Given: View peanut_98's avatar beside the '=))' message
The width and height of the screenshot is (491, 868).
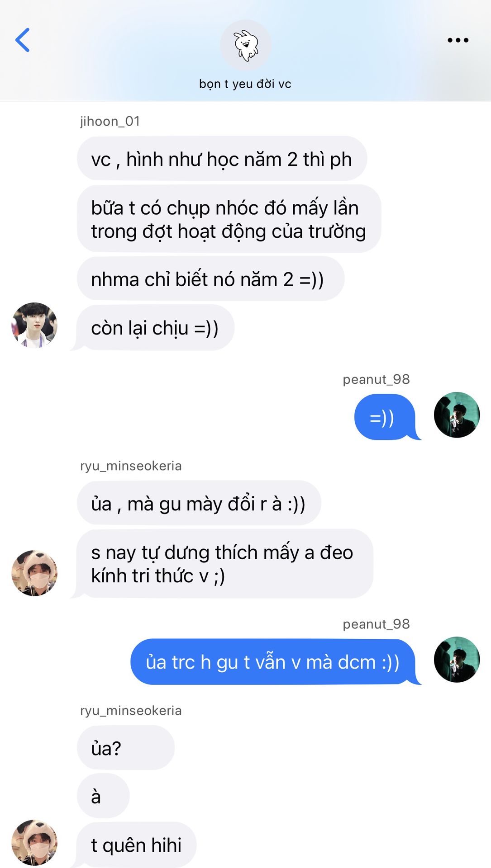Looking at the screenshot, I should pyautogui.click(x=457, y=415).
